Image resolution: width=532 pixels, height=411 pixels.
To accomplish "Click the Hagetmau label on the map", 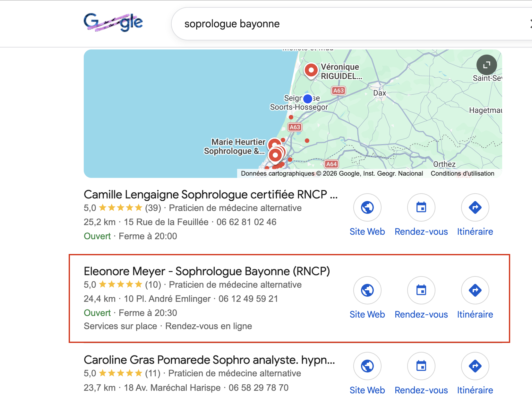I will coord(485,110).
